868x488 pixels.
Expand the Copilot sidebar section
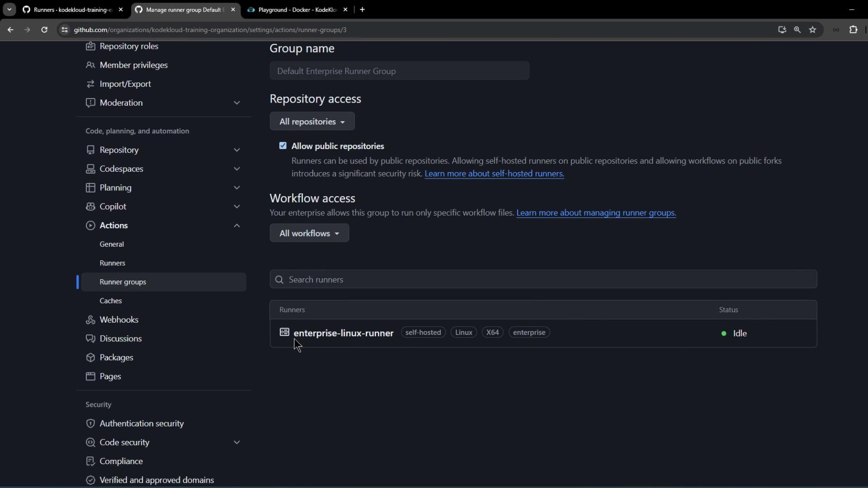click(x=236, y=206)
